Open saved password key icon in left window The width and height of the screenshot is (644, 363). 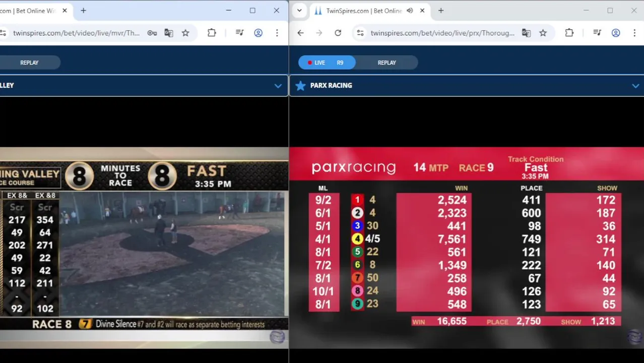pyautogui.click(x=152, y=33)
